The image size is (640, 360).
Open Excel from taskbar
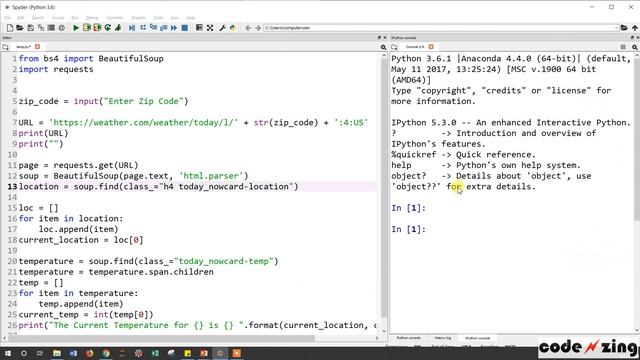point(155,353)
